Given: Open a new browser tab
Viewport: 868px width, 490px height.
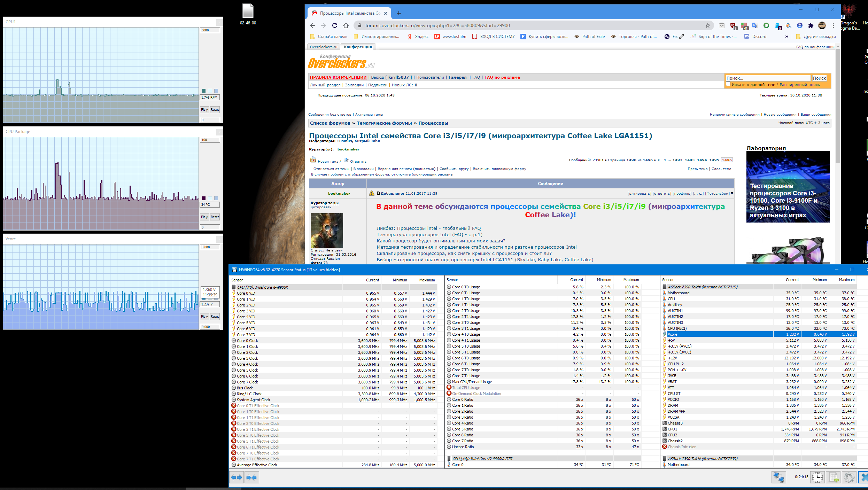Looking at the screenshot, I should (x=399, y=13).
